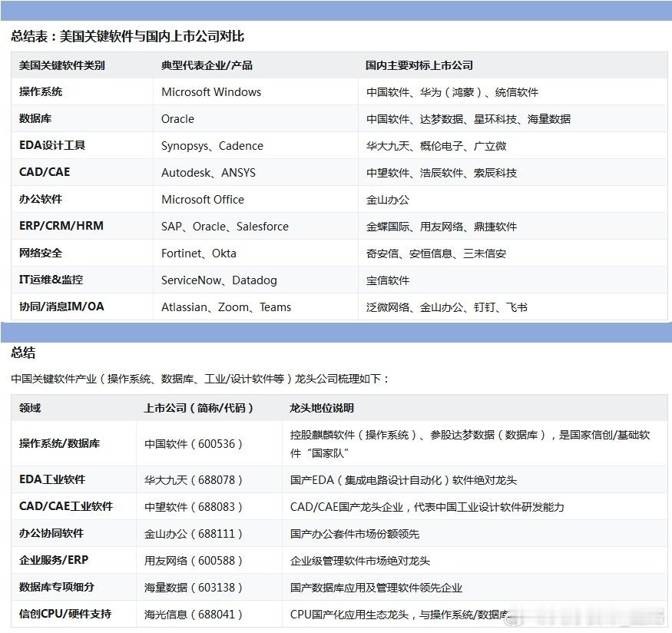The height and width of the screenshot is (633, 672).
Task: Click the 'SAP、Oracle、Salesforce' cell
Action: tap(225, 227)
